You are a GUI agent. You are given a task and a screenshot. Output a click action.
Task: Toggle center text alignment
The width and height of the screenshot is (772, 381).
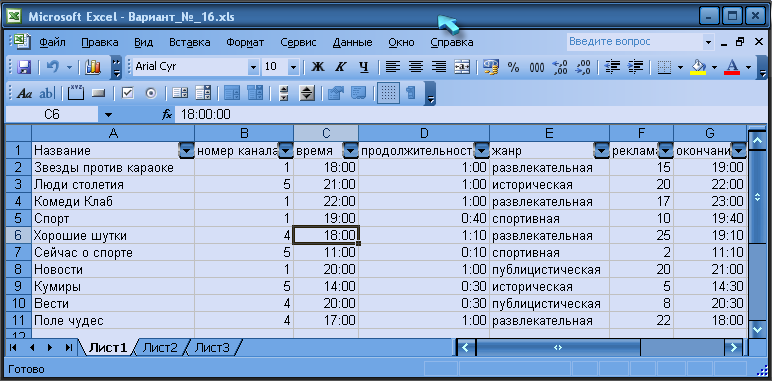click(416, 67)
